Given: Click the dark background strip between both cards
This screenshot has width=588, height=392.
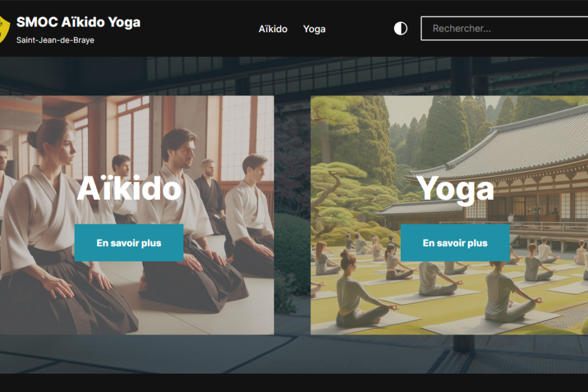Looking at the screenshot, I should pyautogui.click(x=292, y=215).
